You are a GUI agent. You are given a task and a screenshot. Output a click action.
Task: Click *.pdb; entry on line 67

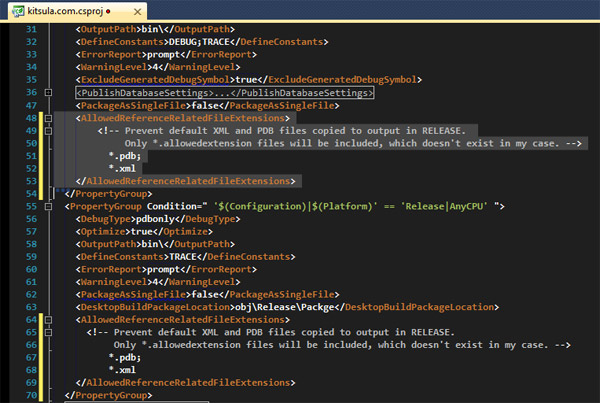coord(125,357)
